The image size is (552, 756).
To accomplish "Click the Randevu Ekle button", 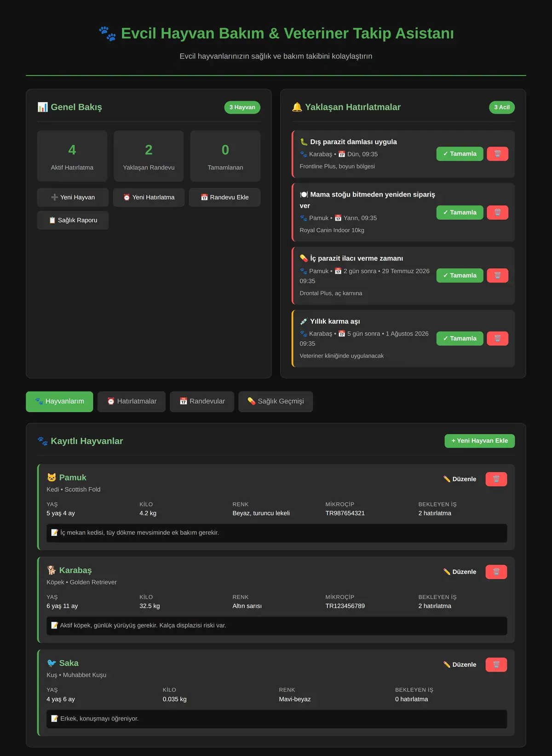I will click(224, 197).
